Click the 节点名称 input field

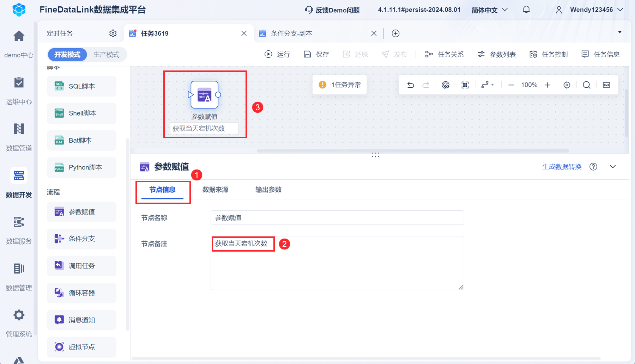coord(337,218)
